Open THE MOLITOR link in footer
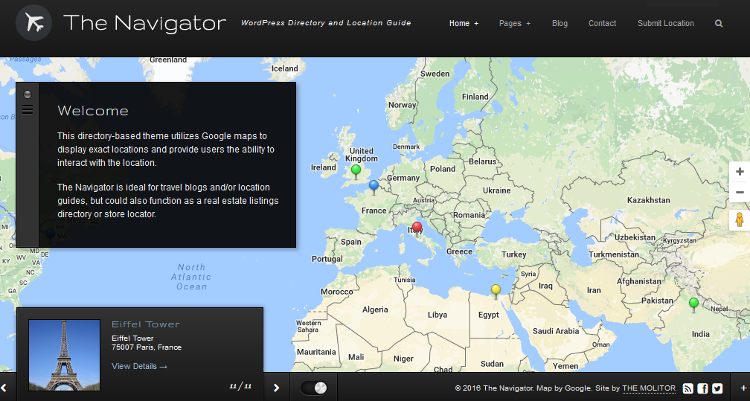Viewport: 750px width, 401px height. (x=649, y=388)
